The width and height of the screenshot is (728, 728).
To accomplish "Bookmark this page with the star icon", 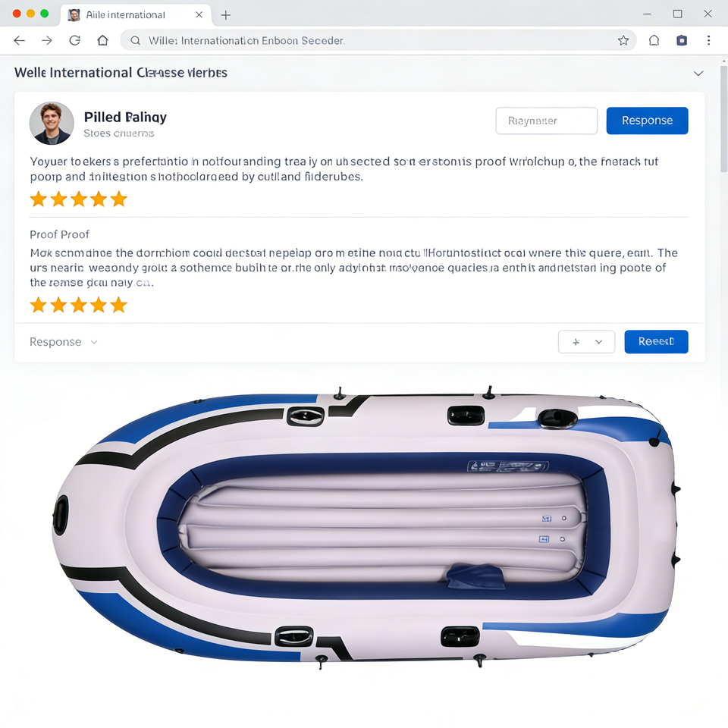I will [x=623, y=40].
